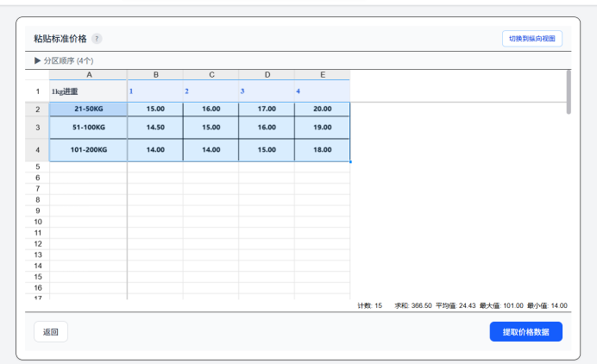
Task: Expand the 分区顺序 (4个) section
Action: click(x=38, y=61)
